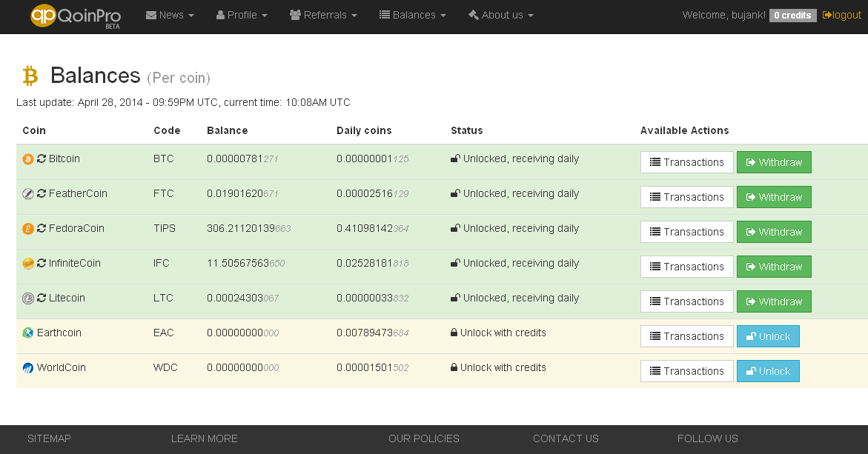868x454 pixels.
Task: Open the About us dropdown menu
Action: tap(501, 15)
